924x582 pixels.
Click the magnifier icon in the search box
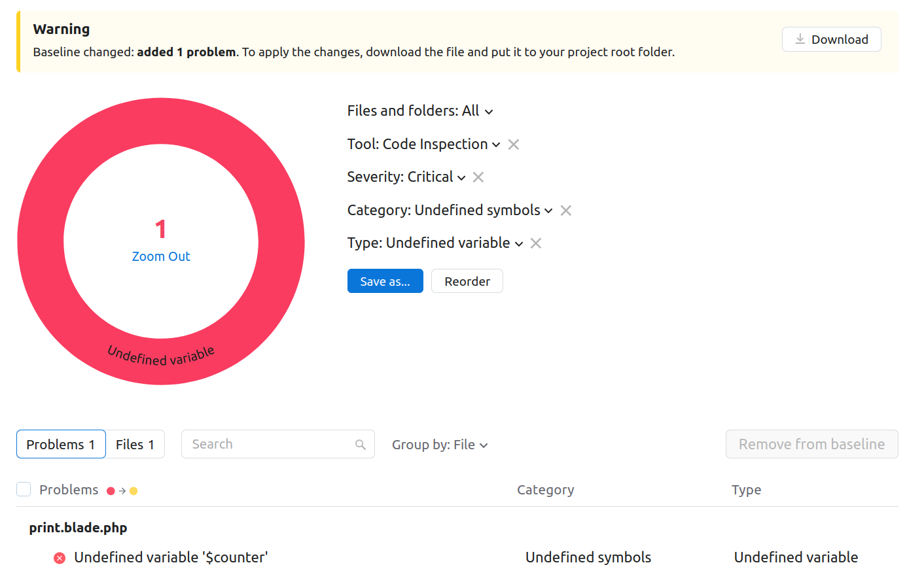click(x=360, y=444)
